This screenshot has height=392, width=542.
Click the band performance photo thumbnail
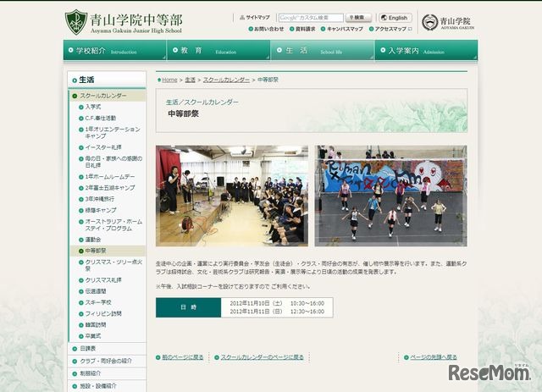coord(232,196)
